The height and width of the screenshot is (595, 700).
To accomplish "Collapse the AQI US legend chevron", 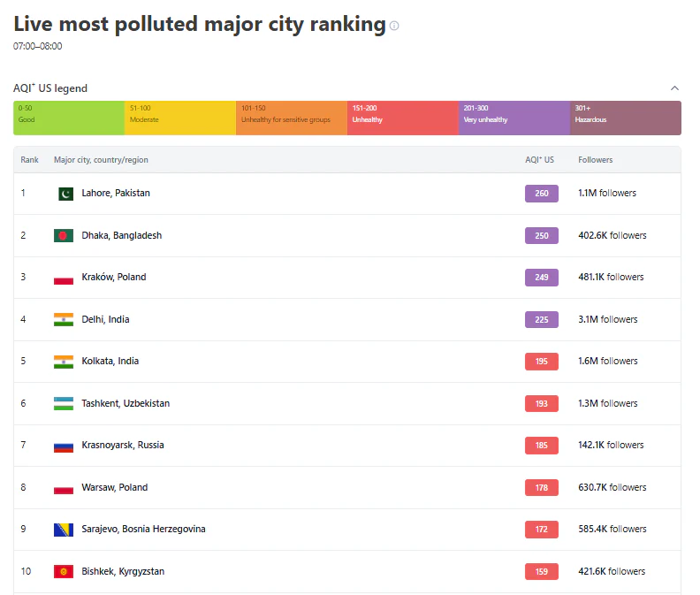I will pos(674,88).
